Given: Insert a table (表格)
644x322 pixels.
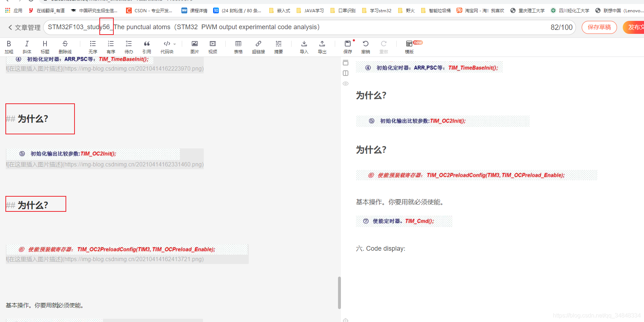Looking at the screenshot, I should (x=238, y=47).
